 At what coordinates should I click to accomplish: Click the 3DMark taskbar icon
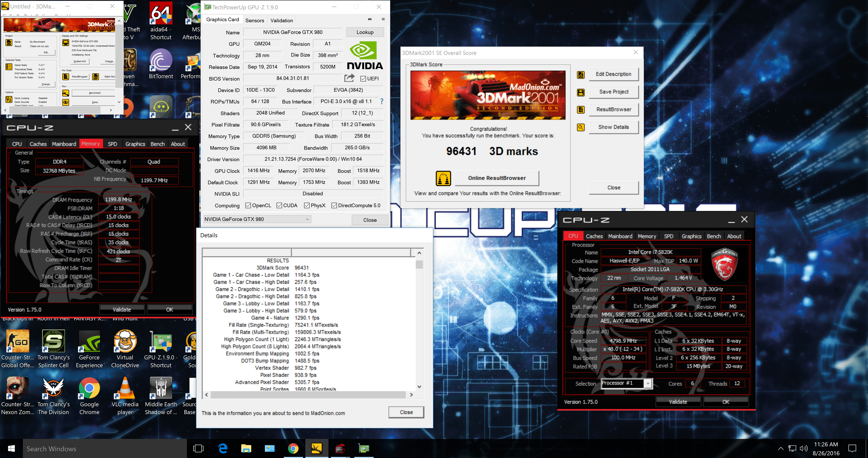click(316, 448)
